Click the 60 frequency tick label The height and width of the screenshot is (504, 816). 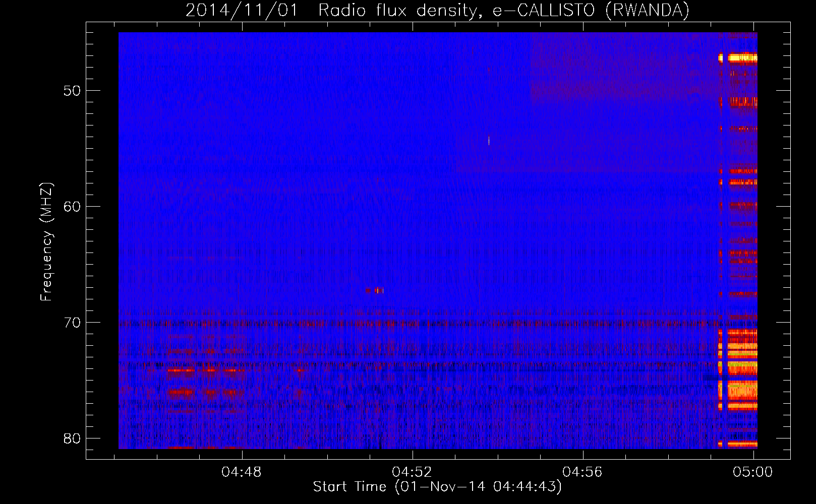[x=73, y=207]
